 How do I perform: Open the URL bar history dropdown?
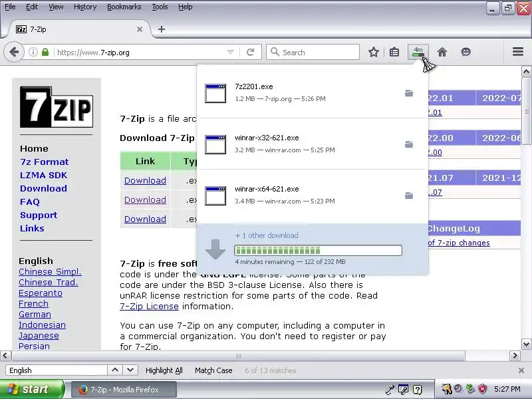pyautogui.click(x=230, y=53)
